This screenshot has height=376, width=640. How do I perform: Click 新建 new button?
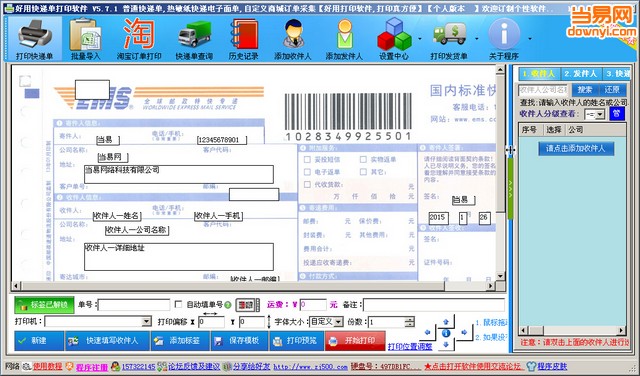(x=39, y=340)
